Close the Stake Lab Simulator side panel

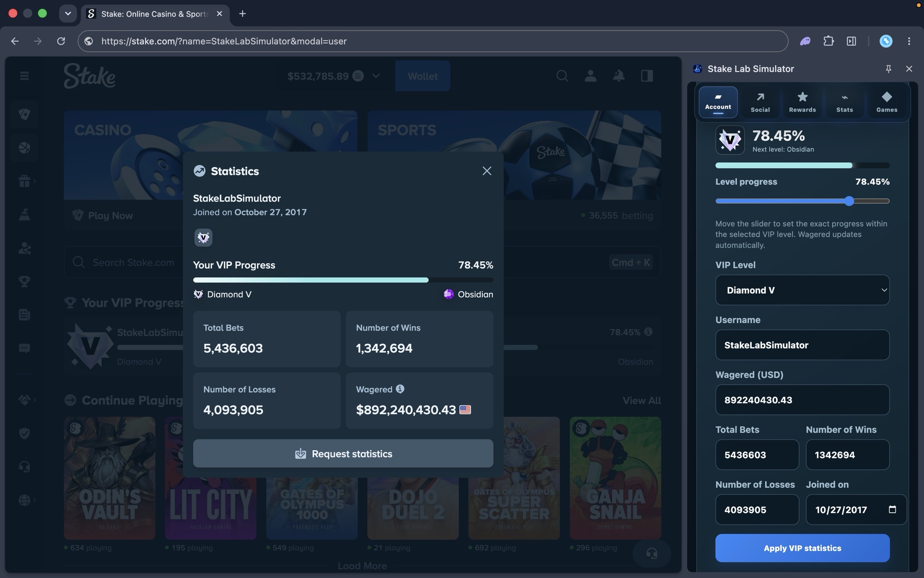coord(909,69)
